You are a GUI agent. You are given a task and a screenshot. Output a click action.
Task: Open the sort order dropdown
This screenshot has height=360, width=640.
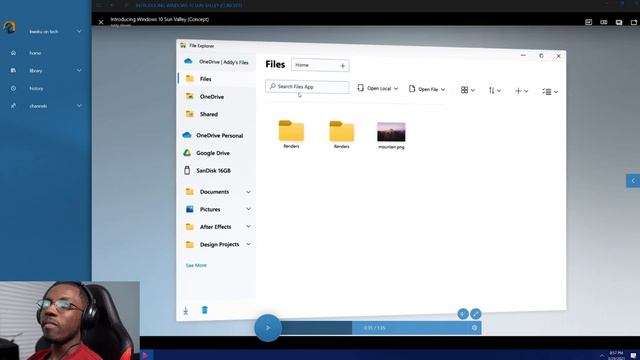point(495,91)
